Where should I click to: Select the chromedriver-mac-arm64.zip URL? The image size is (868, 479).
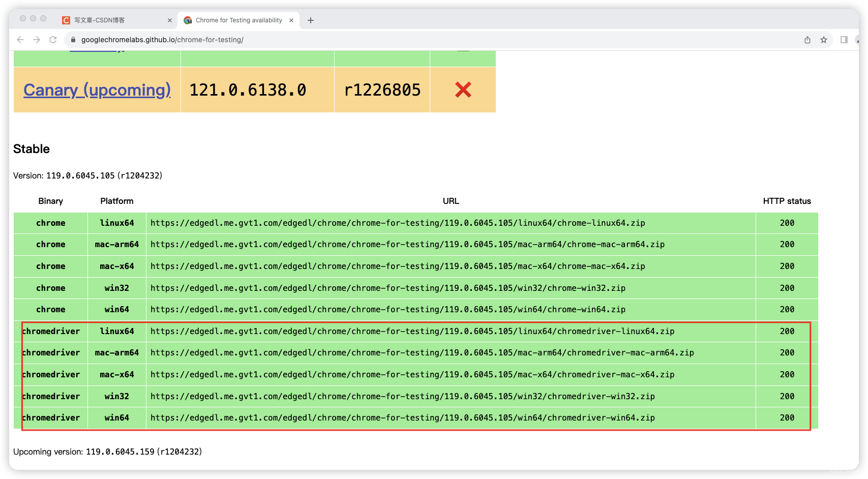[422, 353]
